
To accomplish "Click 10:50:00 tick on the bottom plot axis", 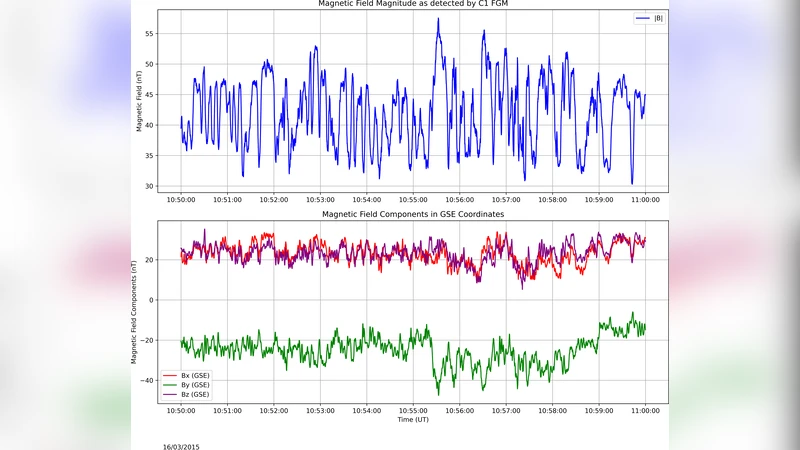I will pos(181,410).
